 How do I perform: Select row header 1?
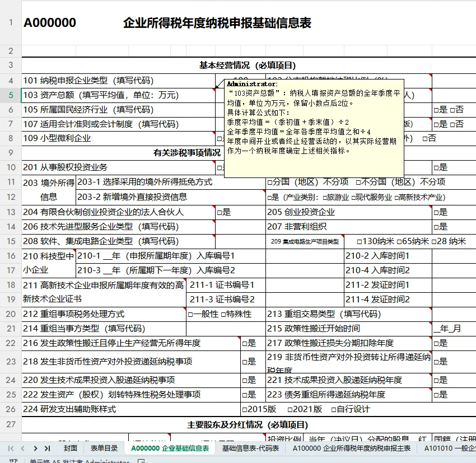[11, 23]
